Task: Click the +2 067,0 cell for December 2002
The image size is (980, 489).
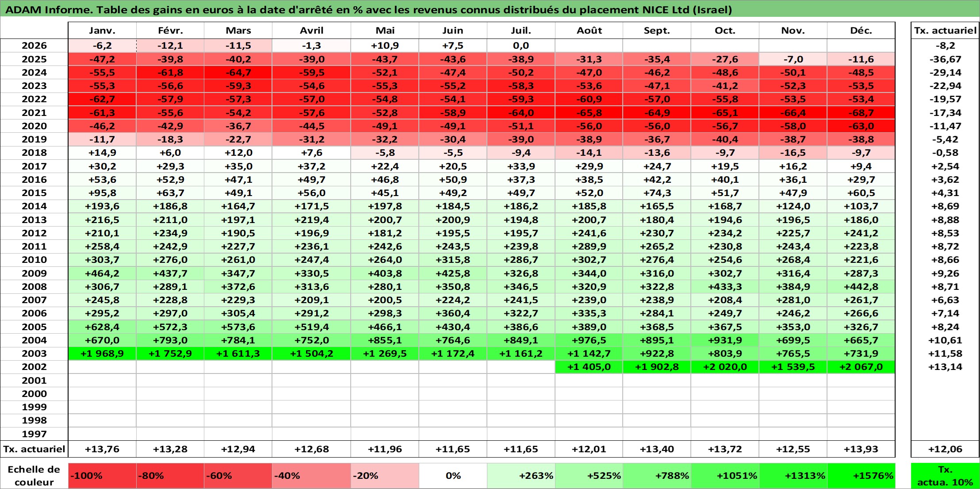Action: [x=861, y=367]
